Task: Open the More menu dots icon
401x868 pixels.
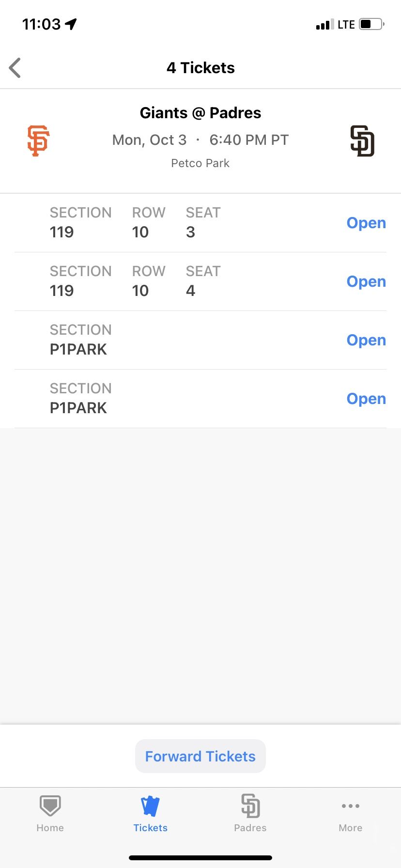Action: coord(350,806)
